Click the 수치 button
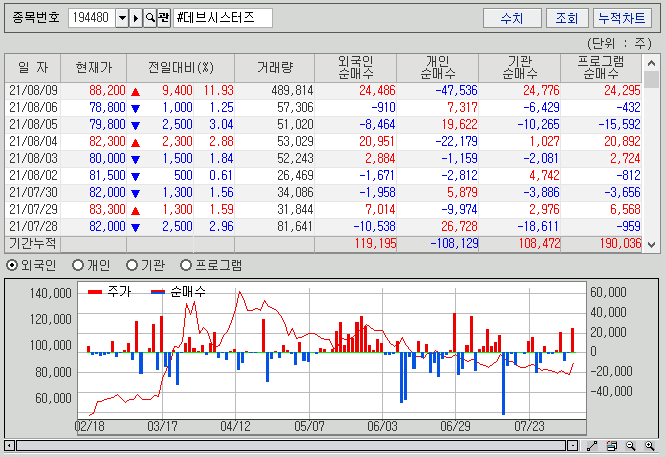 tap(512, 18)
